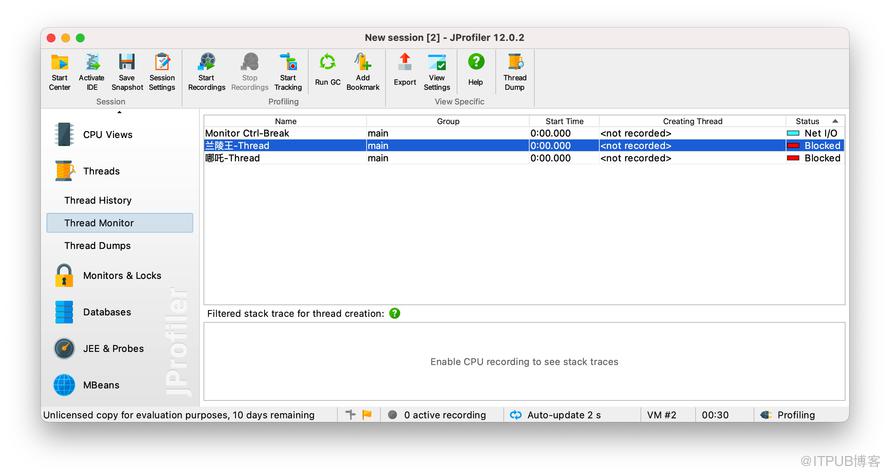890x476 pixels.
Task: Sort by Start Time column
Action: pos(564,121)
